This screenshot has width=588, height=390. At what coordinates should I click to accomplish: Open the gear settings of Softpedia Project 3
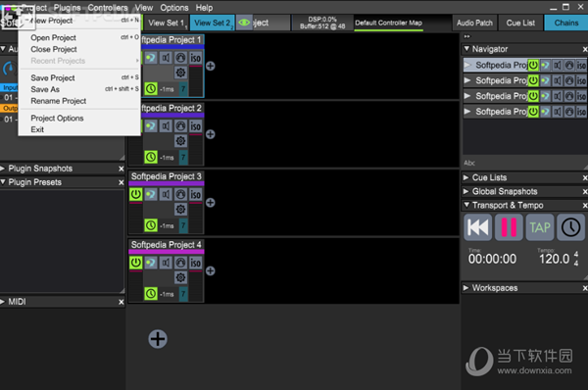[180, 209]
